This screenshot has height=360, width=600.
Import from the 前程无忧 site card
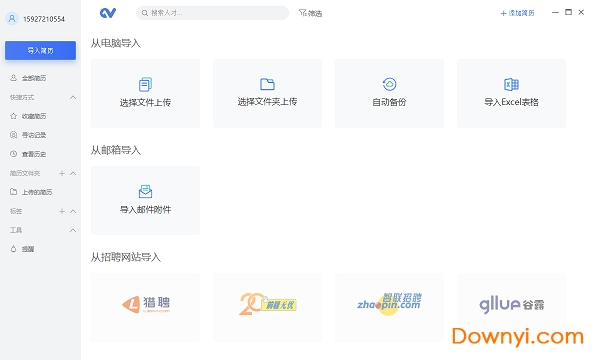(x=267, y=308)
